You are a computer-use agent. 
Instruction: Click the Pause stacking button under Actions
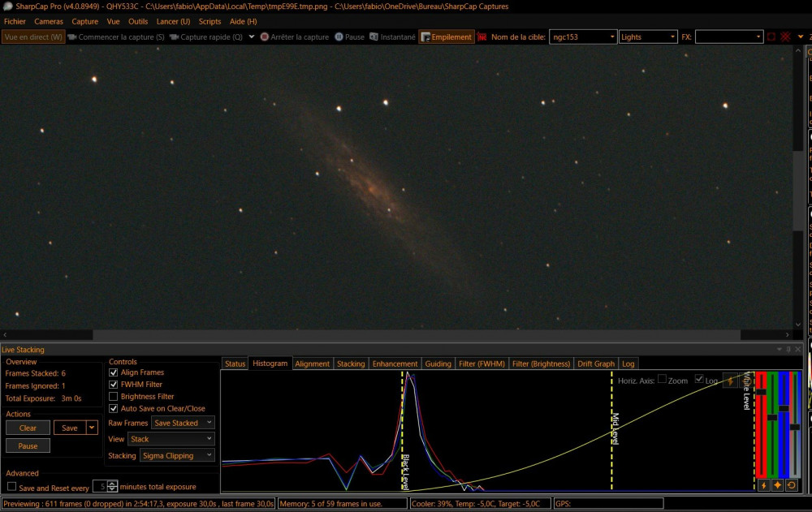pyautogui.click(x=28, y=445)
